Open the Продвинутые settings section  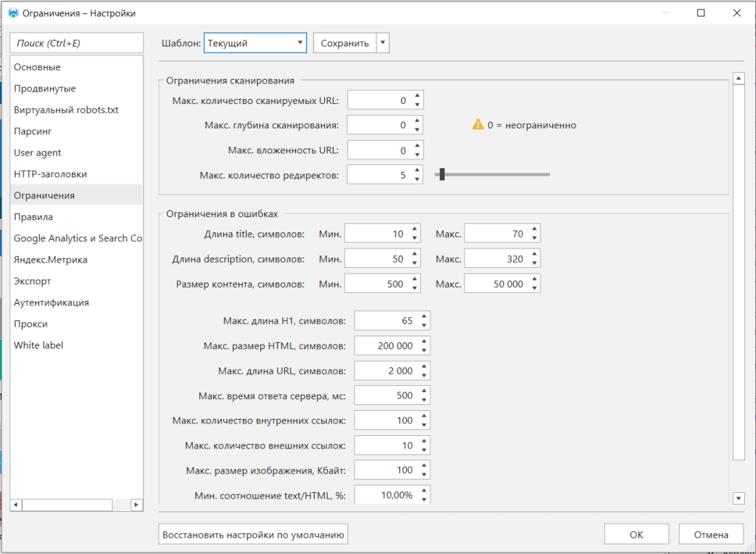click(76, 89)
